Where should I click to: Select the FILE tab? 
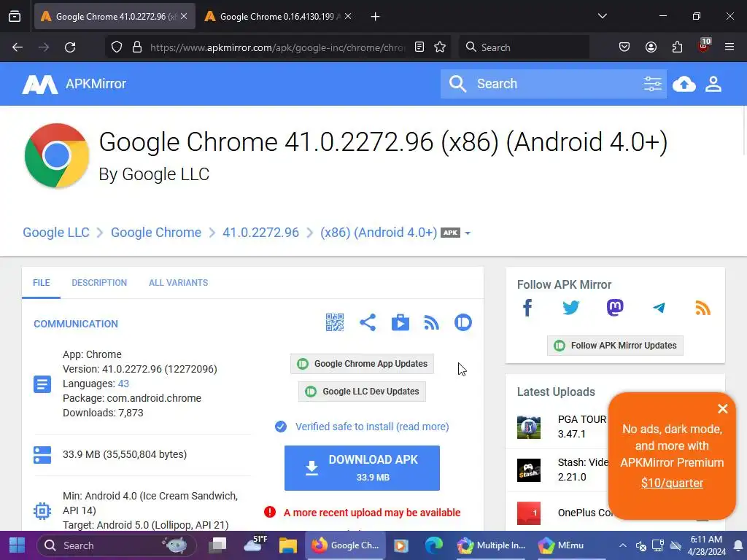coord(42,283)
